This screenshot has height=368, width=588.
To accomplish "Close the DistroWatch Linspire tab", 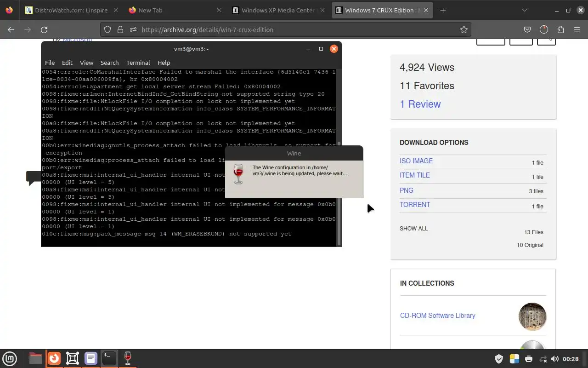I will coord(115,10).
